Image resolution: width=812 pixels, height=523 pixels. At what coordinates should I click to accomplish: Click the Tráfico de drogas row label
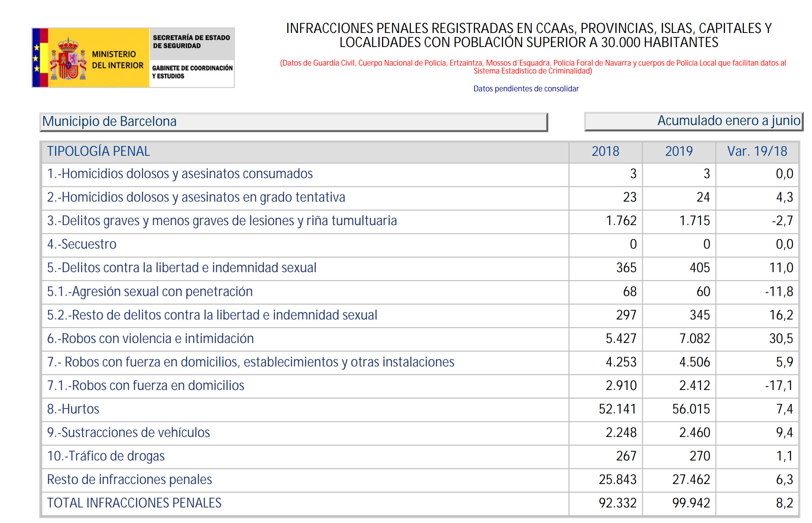(x=105, y=456)
